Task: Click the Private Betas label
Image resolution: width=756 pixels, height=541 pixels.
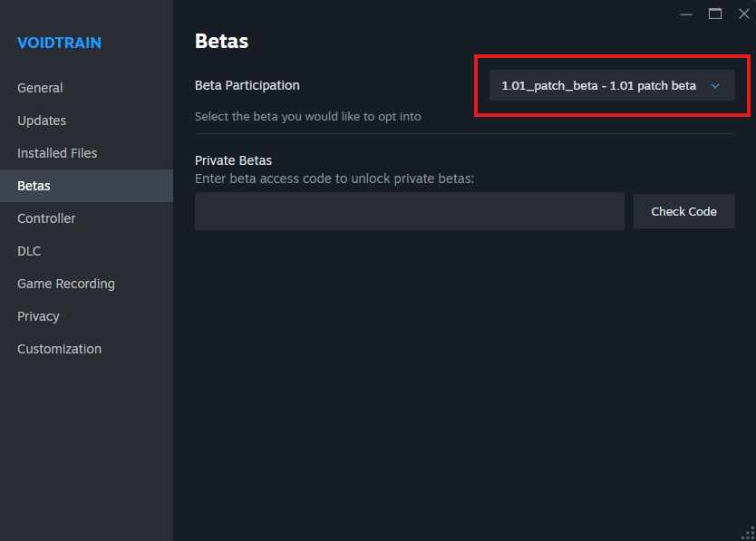Action: [x=233, y=160]
